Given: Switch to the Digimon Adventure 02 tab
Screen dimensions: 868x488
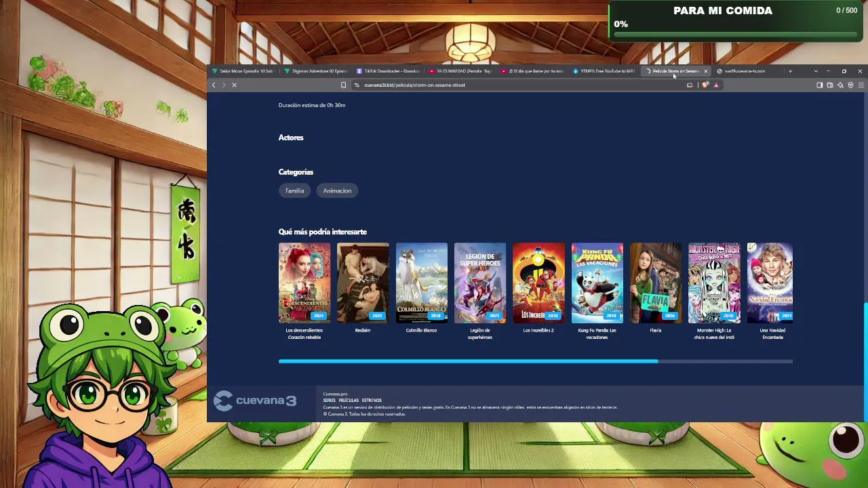Looking at the screenshot, I should point(315,71).
